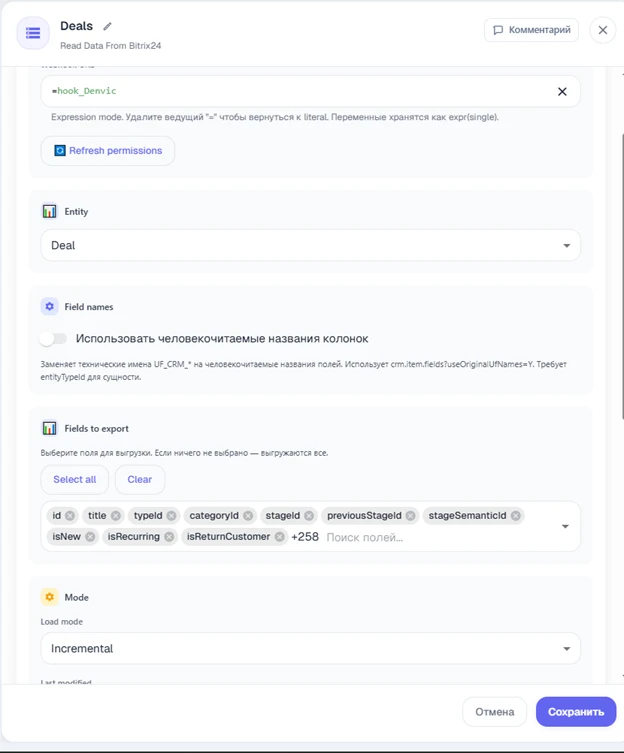Image resolution: width=624 pixels, height=753 pixels.
Task: Open the Load mode Incremental dropdown
Action: tap(310, 649)
